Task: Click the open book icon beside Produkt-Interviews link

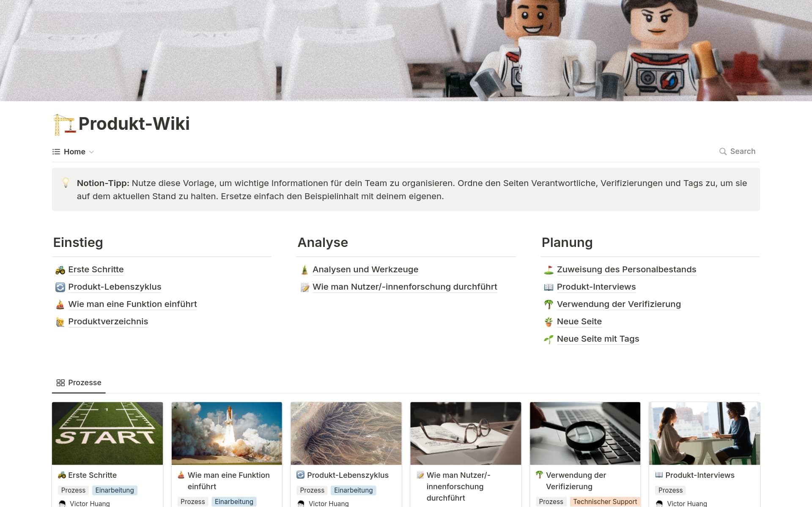Action: (x=549, y=287)
